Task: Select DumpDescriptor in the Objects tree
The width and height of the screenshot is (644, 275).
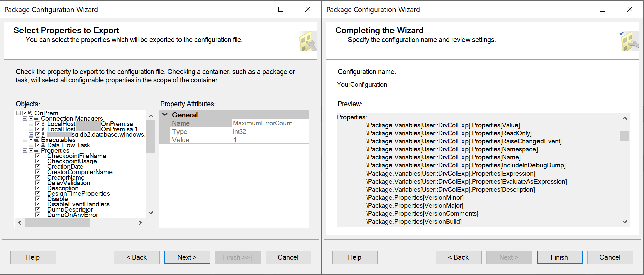Action: click(70, 209)
